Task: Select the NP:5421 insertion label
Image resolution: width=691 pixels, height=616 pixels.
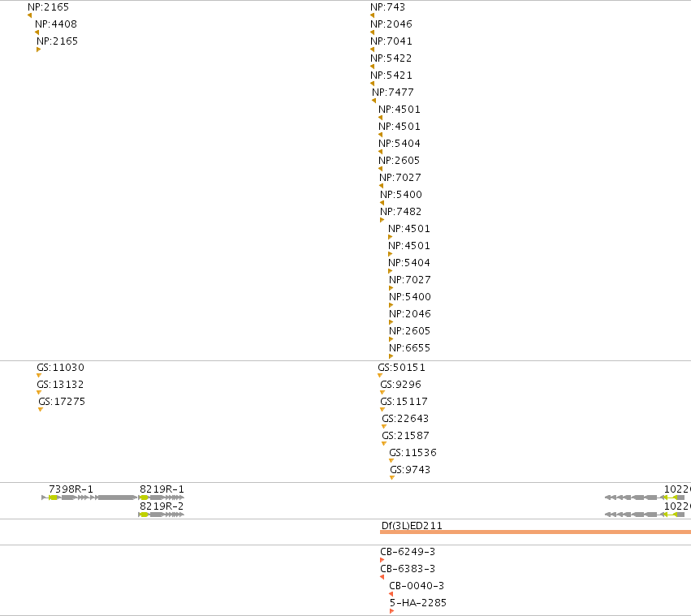Action: (x=391, y=75)
